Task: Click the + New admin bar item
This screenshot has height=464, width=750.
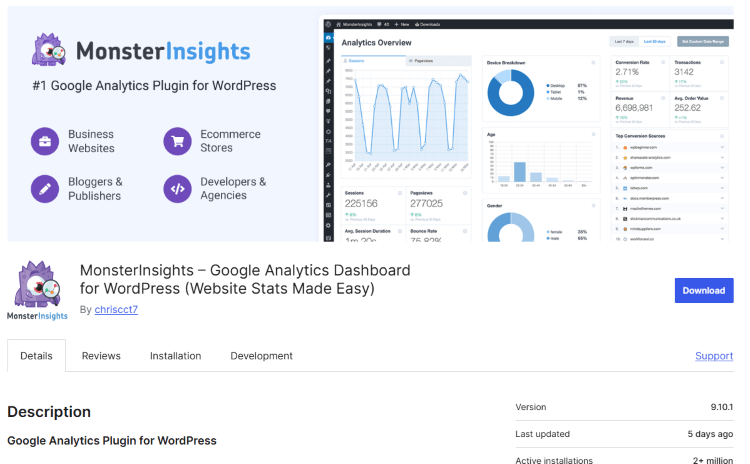Action: (402, 24)
